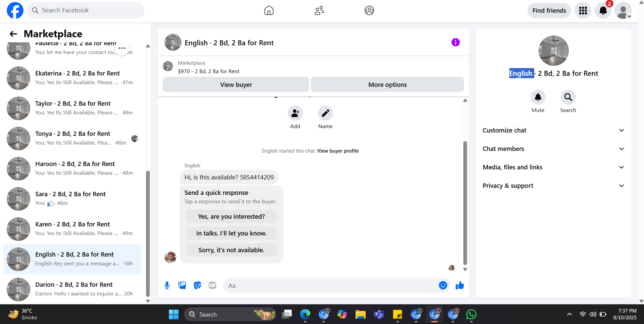644x324 pixels.
Task: Click the View buyer button
Action: tap(236, 85)
